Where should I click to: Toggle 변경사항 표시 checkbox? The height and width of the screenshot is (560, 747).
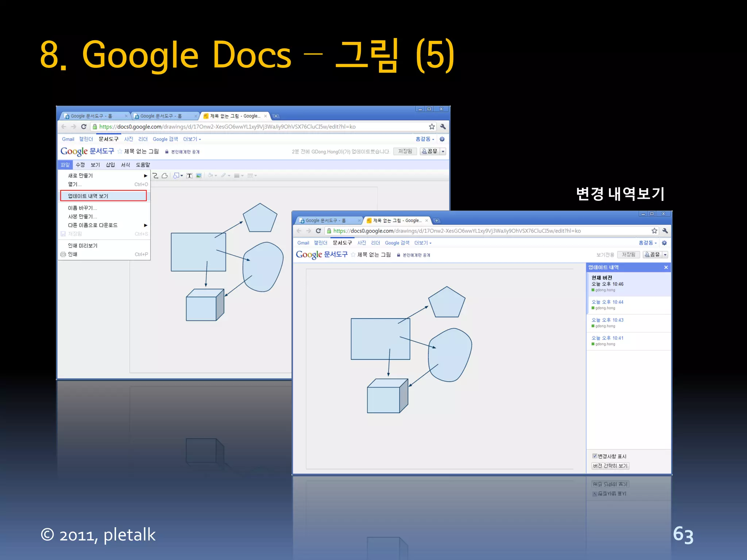coord(595,456)
